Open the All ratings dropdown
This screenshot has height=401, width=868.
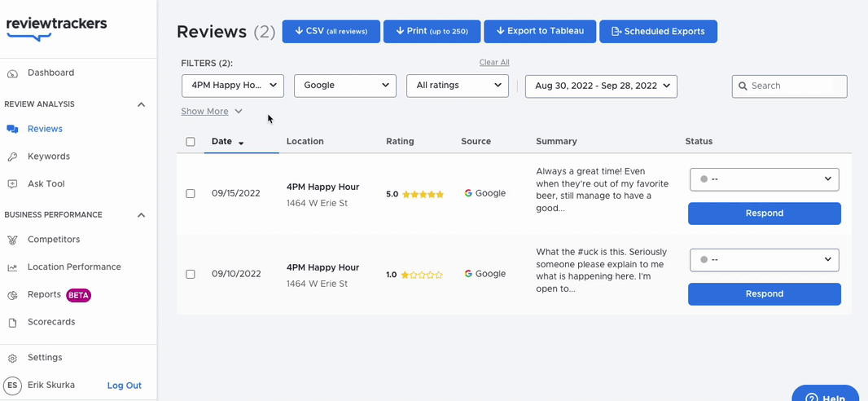pos(458,86)
